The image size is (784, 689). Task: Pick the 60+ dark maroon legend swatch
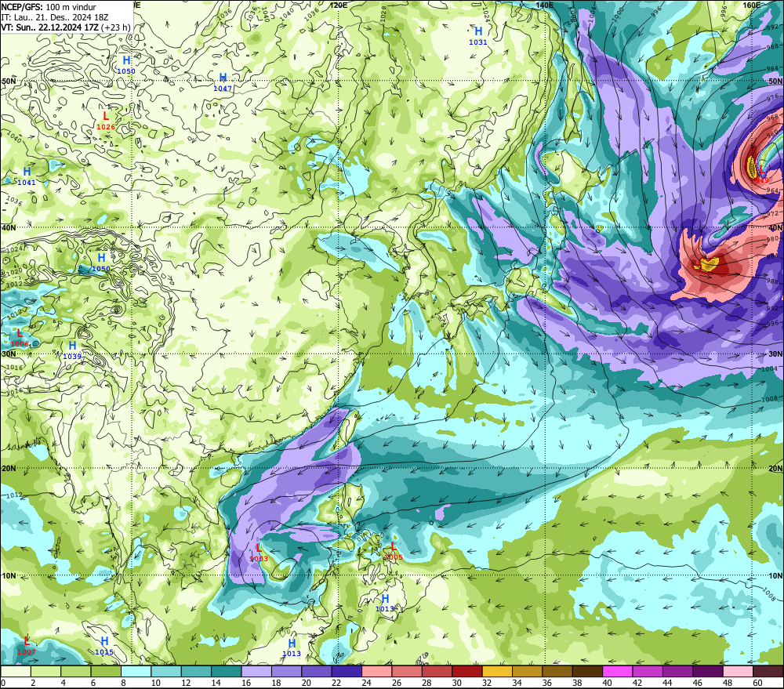pyautogui.click(x=768, y=671)
